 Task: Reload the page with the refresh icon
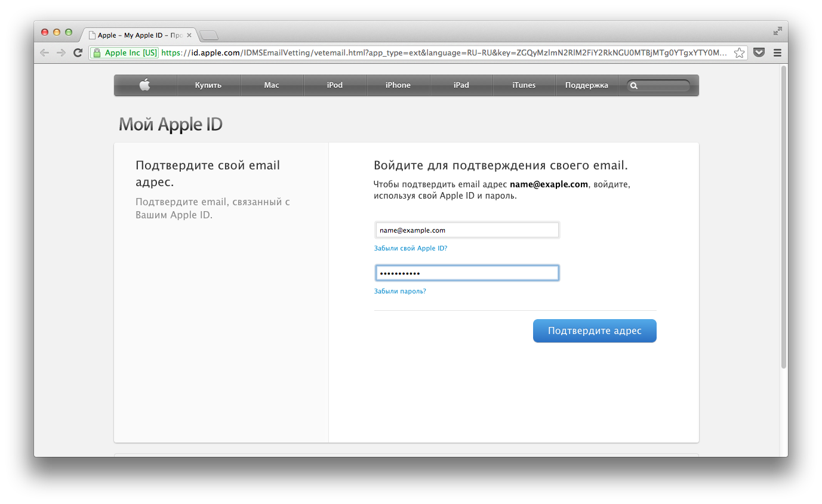(x=78, y=53)
